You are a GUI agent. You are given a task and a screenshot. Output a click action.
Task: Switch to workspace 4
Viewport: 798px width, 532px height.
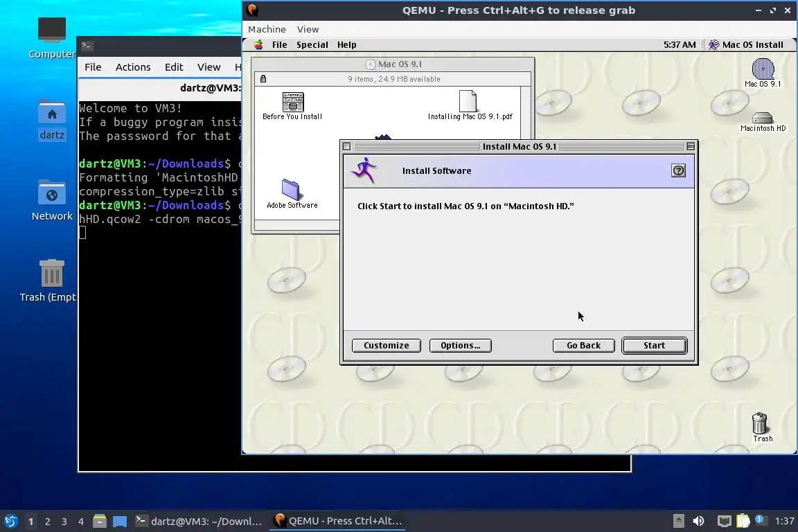click(x=81, y=522)
